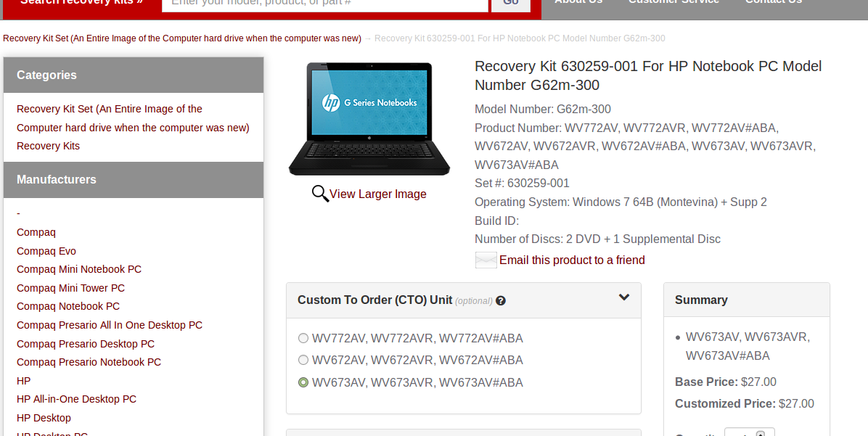868x436 pixels.
Task: Click the quantity stepper arrows in Summary
Action: 761,433
